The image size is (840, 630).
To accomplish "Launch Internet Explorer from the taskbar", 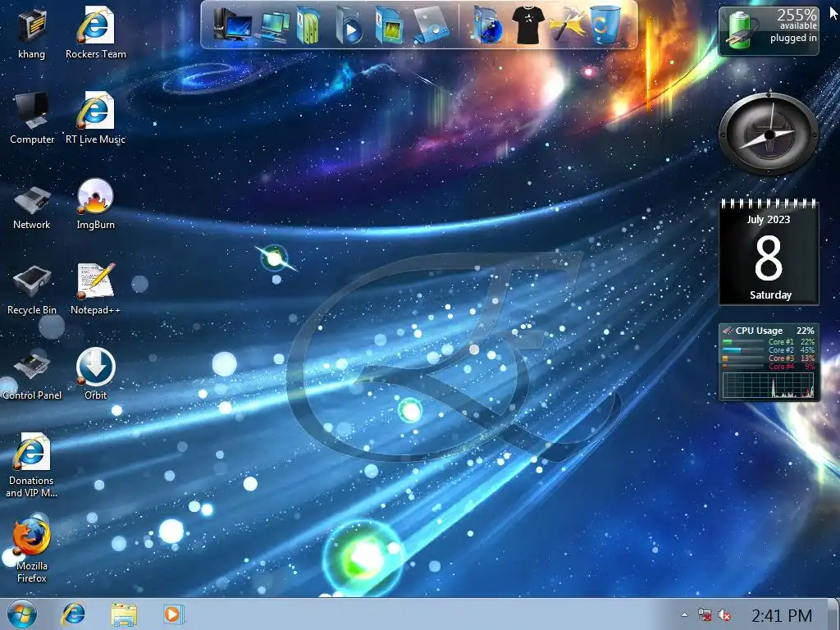I will pyautogui.click(x=73, y=614).
